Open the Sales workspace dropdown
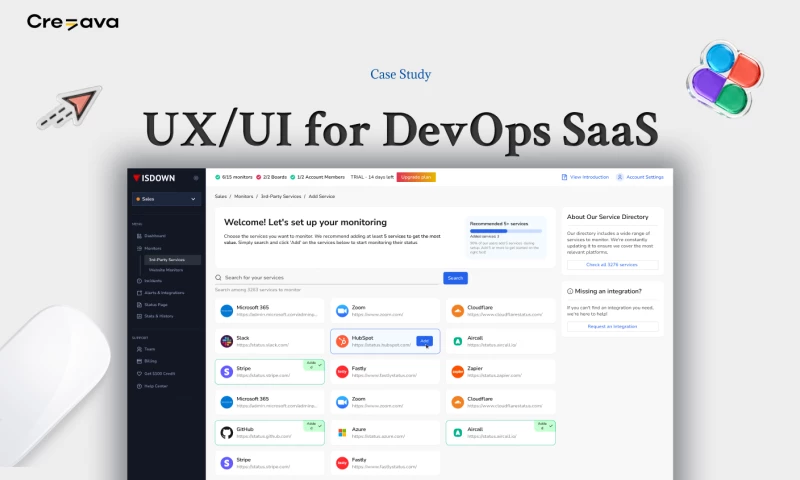The width and height of the screenshot is (800, 480). (x=166, y=199)
